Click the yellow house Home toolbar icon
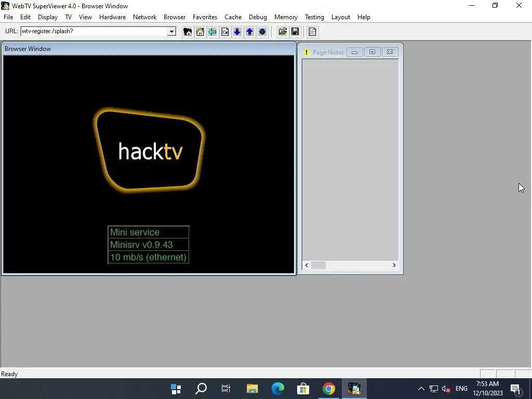The image size is (532, 399). pyautogui.click(x=200, y=32)
